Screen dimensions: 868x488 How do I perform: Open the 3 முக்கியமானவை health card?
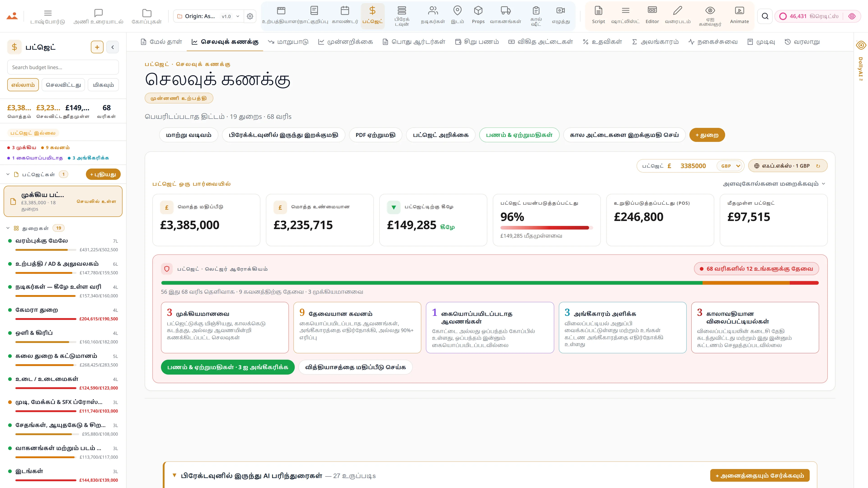click(225, 327)
